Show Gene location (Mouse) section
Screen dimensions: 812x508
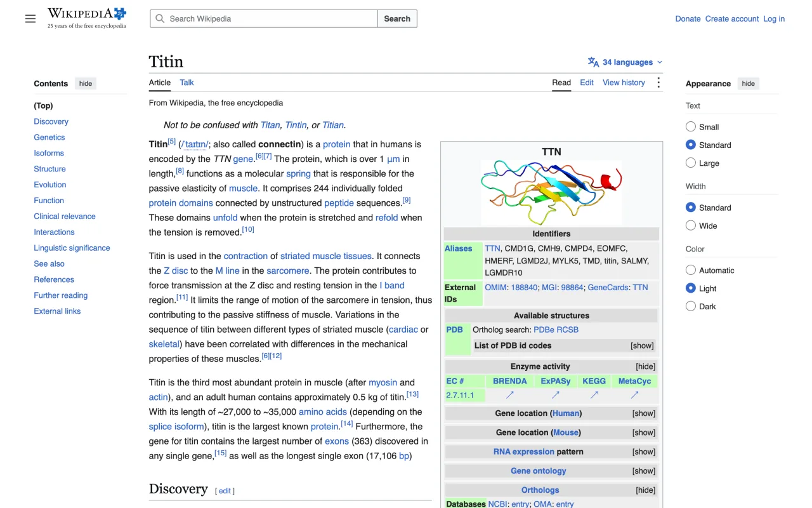point(643,432)
